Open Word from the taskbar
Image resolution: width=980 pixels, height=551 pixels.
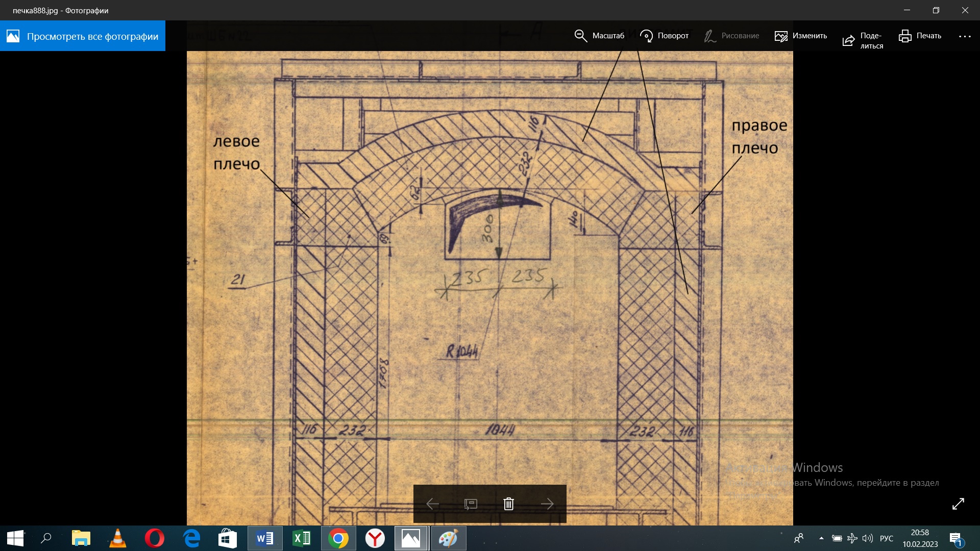tap(265, 538)
